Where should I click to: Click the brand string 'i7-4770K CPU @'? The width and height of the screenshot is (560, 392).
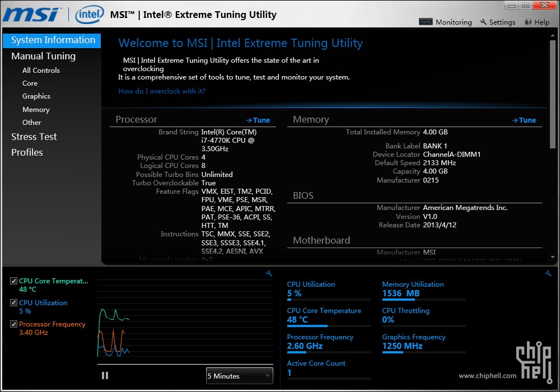(x=228, y=141)
